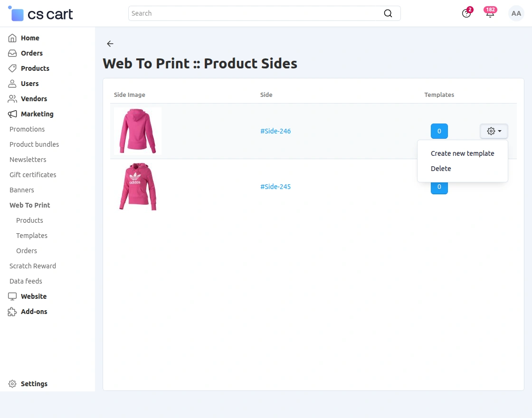This screenshot has height=418, width=532.
Task: Select the Products tag icon in sidebar
Action: pos(12,68)
